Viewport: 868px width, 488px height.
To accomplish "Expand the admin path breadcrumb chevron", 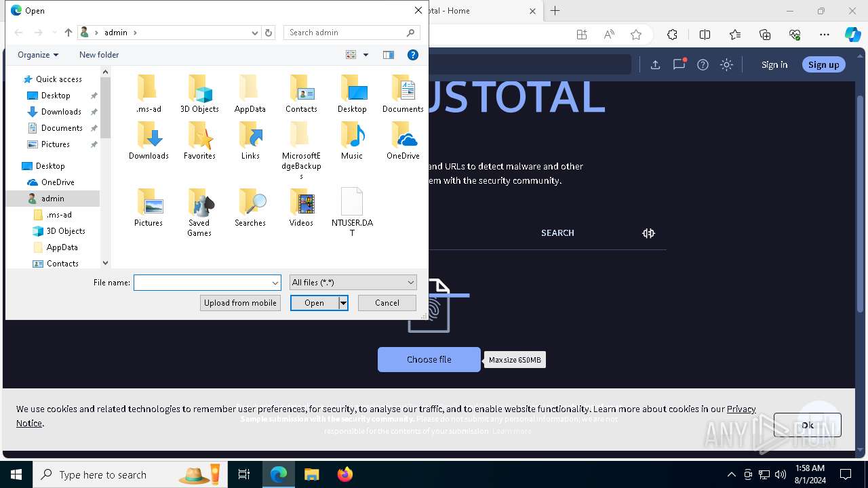I will tap(135, 33).
